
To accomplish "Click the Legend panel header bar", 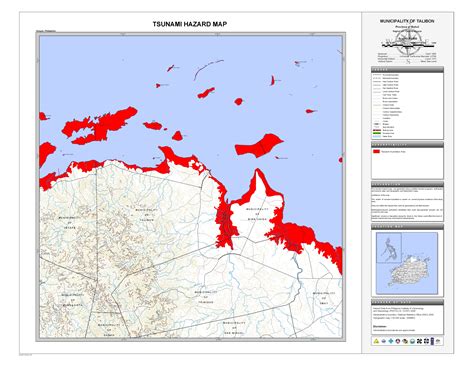I will [x=407, y=69].
